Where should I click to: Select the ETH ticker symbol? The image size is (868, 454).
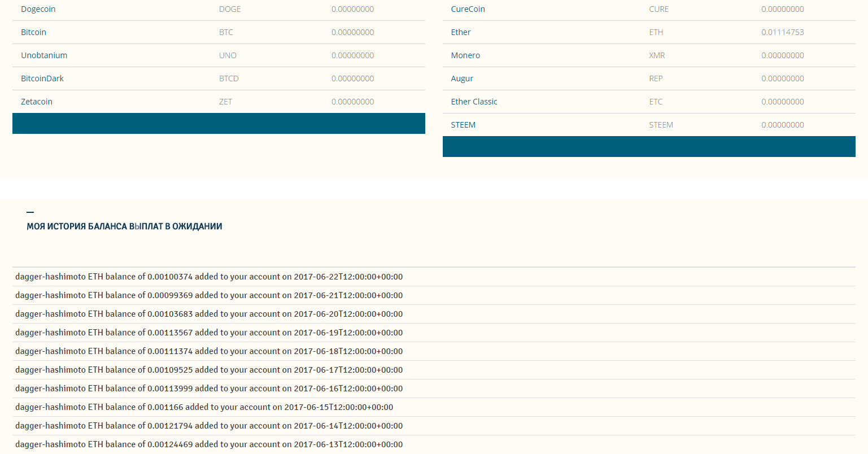[656, 32]
